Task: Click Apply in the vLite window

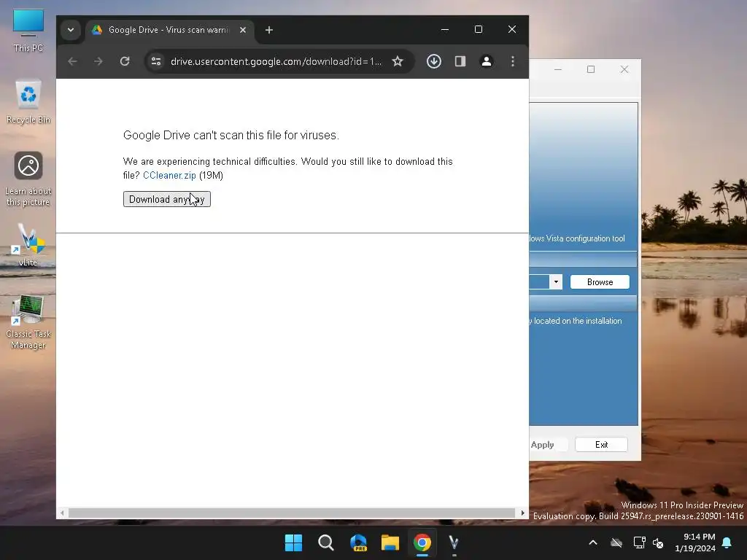Action: (543, 445)
